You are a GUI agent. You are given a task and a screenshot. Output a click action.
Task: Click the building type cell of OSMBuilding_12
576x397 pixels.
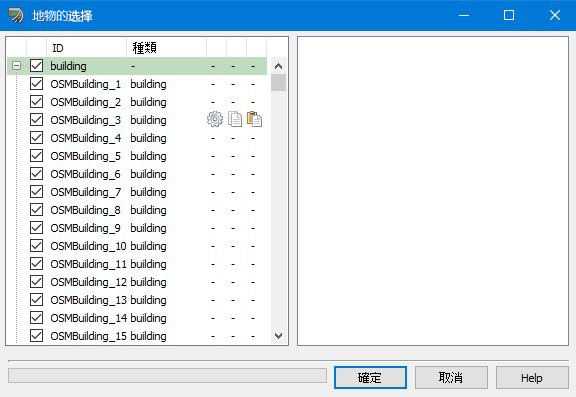tap(148, 282)
